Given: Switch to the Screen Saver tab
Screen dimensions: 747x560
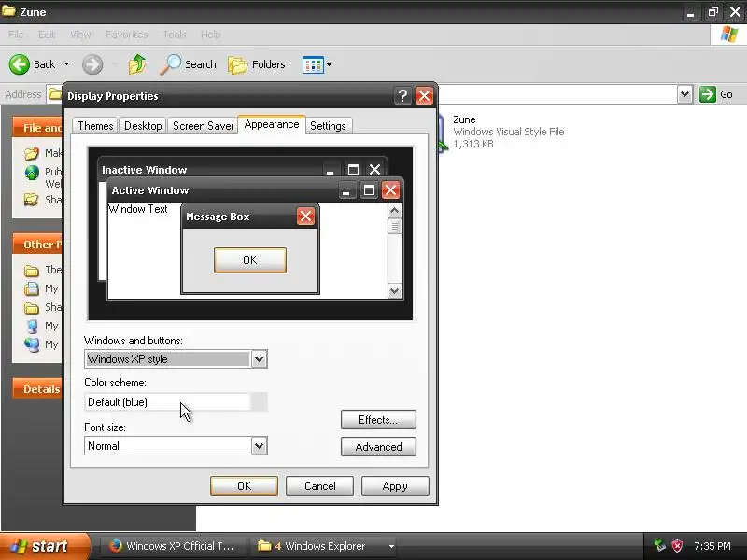Looking at the screenshot, I should click(203, 126).
